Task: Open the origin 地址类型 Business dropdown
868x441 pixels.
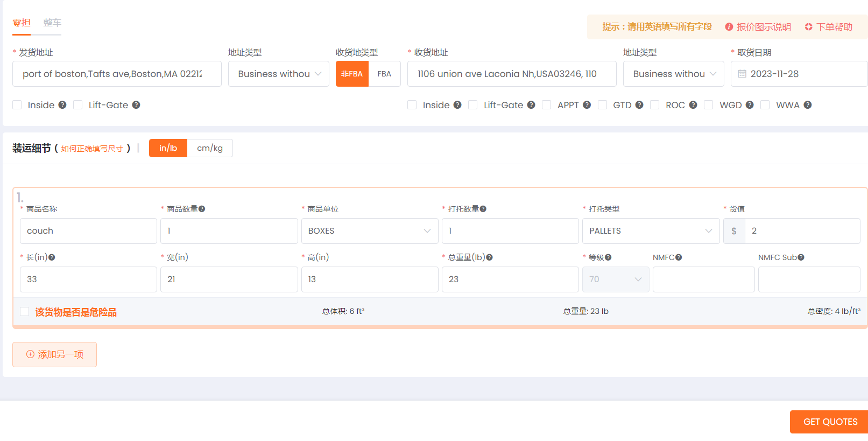Action: click(x=278, y=74)
